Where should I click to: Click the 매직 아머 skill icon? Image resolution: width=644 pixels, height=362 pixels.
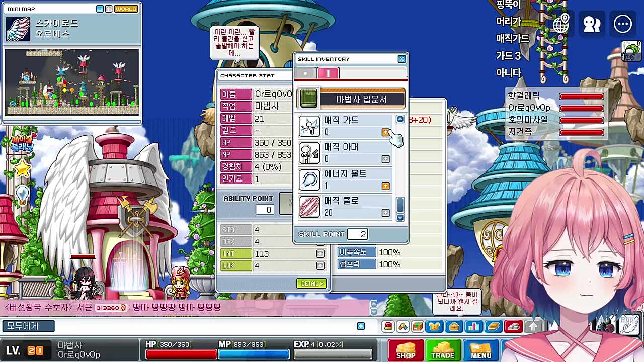click(309, 153)
